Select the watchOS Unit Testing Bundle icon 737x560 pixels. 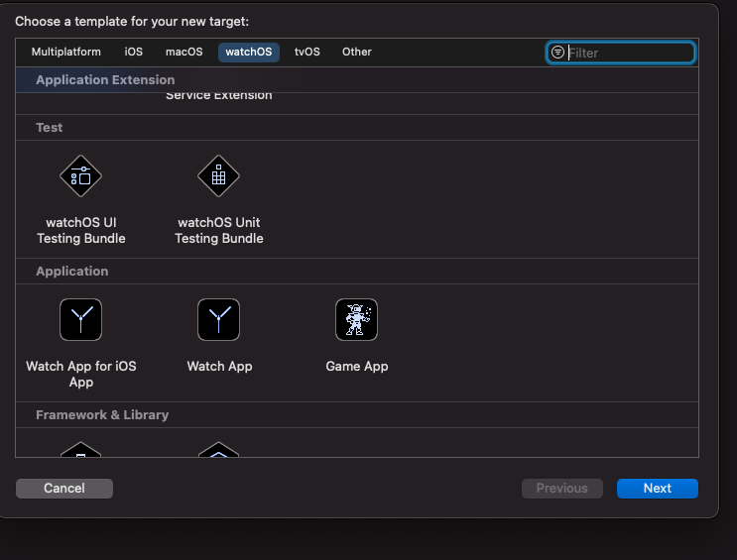[x=218, y=176]
